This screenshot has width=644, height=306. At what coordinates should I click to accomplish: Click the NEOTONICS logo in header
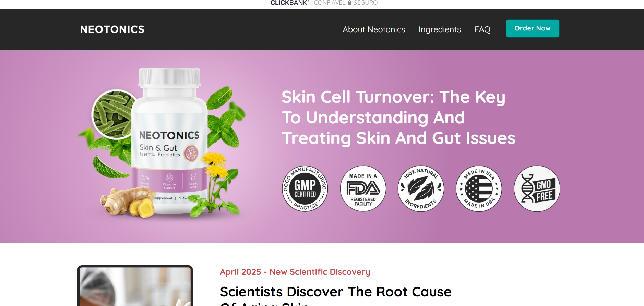click(x=112, y=29)
